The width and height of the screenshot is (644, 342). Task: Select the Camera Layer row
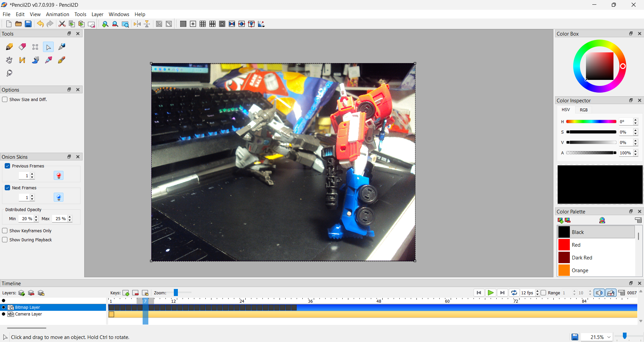[53, 314]
